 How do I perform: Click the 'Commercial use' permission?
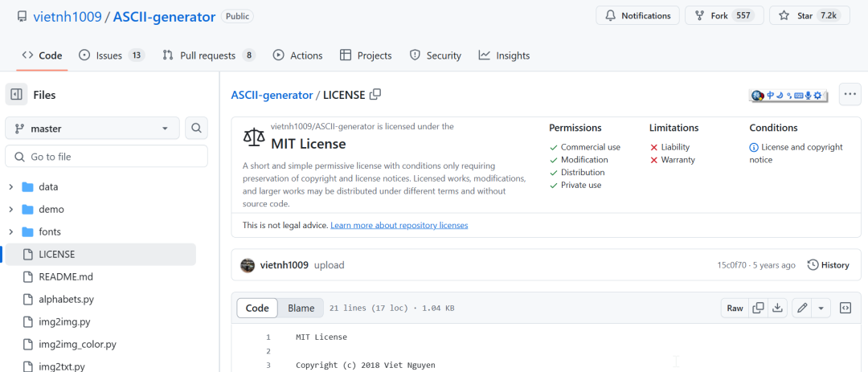tap(591, 147)
